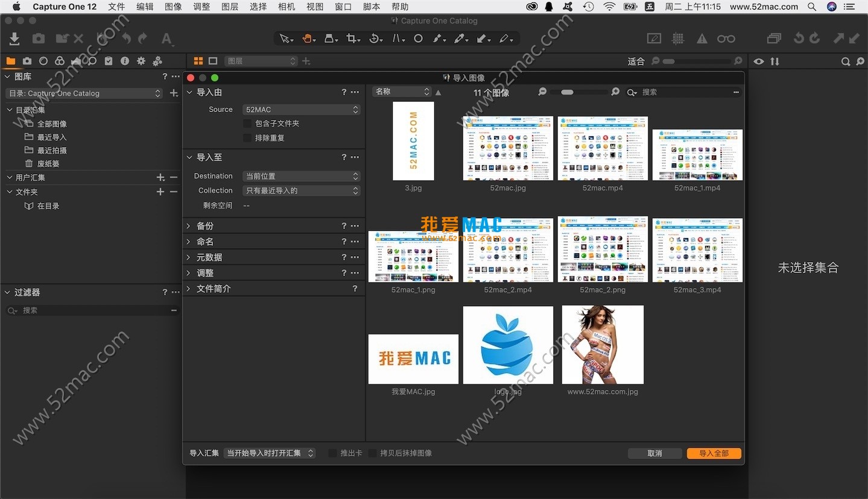Screen dimensions: 868x499
Task: Toggle the eye browser visibility icon
Action: pos(759,61)
